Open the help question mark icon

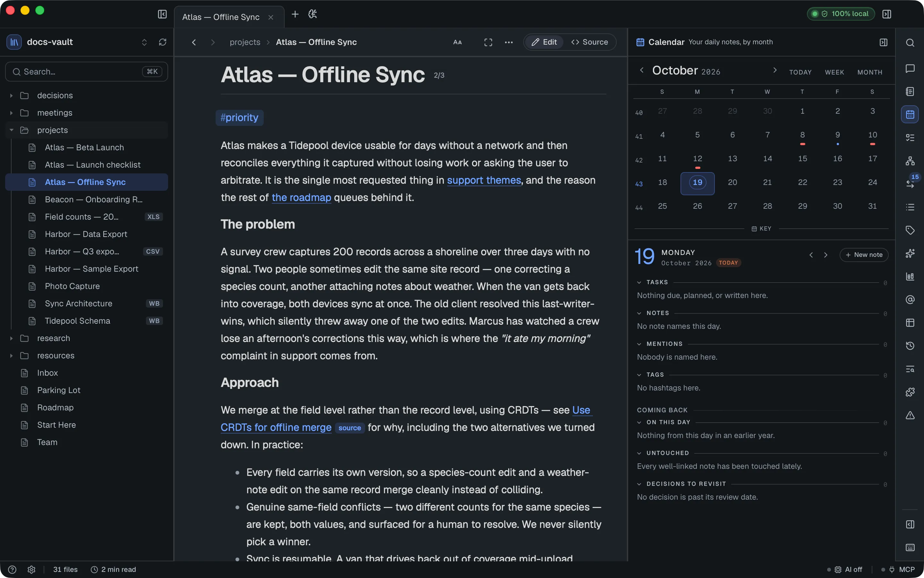tap(12, 569)
